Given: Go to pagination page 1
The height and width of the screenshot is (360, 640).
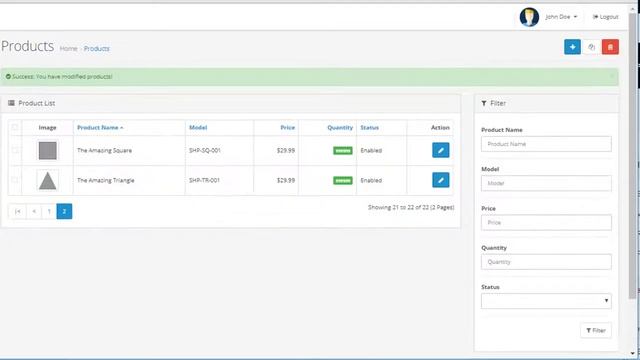Looking at the screenshot, I should tap(49, 211).
